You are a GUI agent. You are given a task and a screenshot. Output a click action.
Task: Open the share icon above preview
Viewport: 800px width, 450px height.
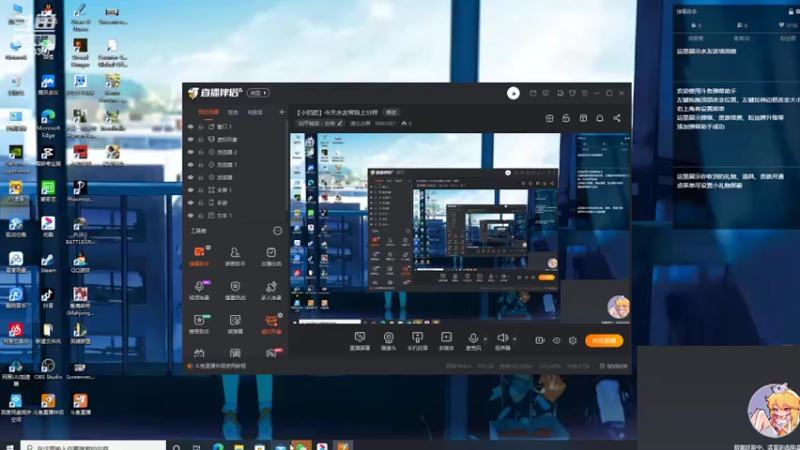tap(617, 118)
